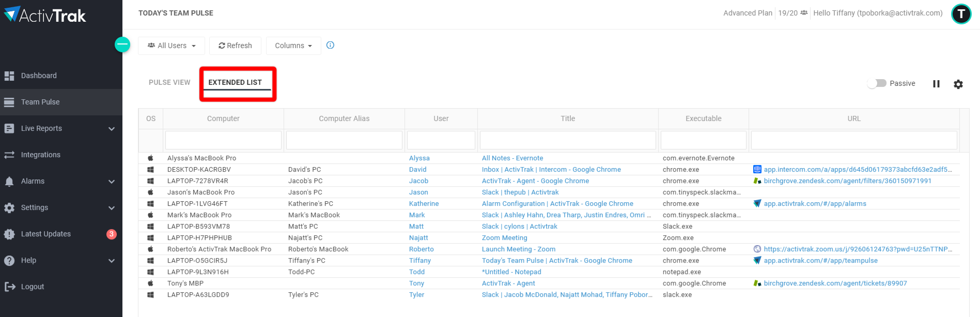Click the Intercom favicon in David's row
The width and height of the screenshot is (980, 317).
(757, 169)
